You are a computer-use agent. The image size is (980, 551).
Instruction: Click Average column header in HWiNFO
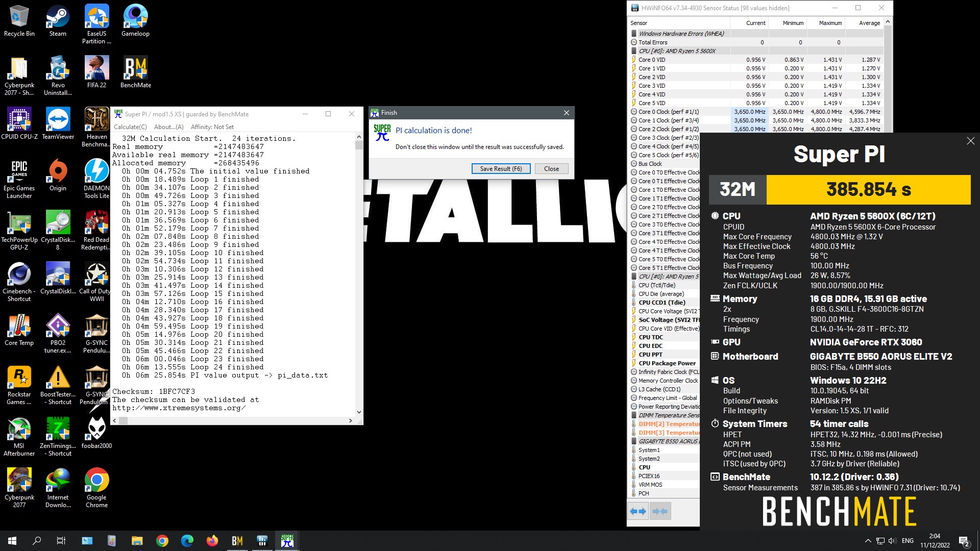click(x=864, y=23)
